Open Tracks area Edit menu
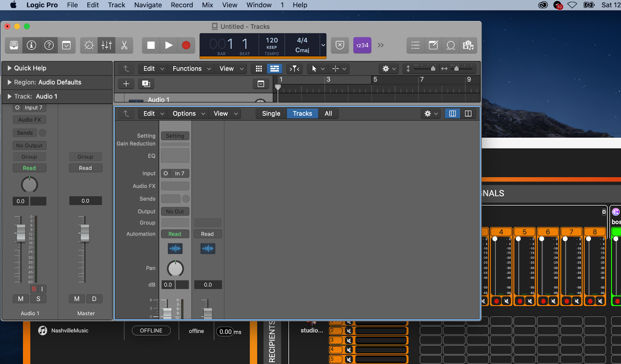Viewport: 621px width, 364px height. (x=154, y=69)
